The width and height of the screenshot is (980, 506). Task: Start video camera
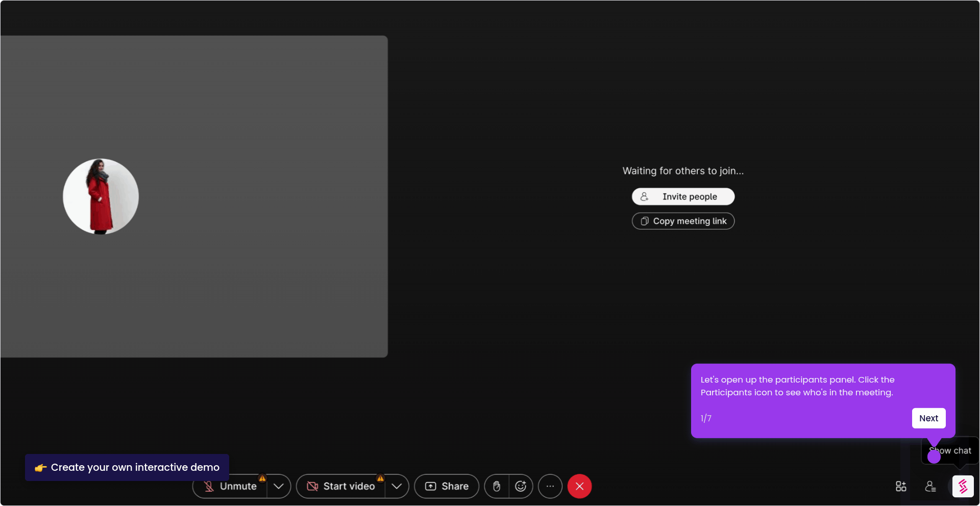click(x=341, y=486)
